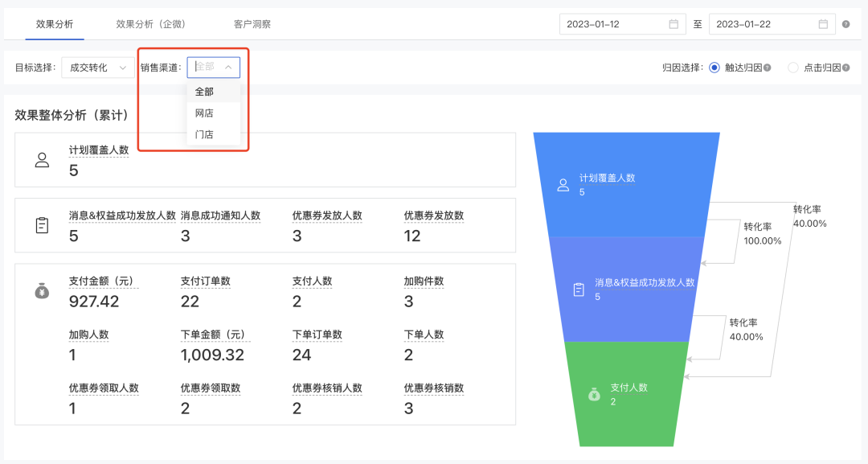868x464 pixels.
Task: Click the calendar icon in the end date picker
Action: tap(823, 23)
